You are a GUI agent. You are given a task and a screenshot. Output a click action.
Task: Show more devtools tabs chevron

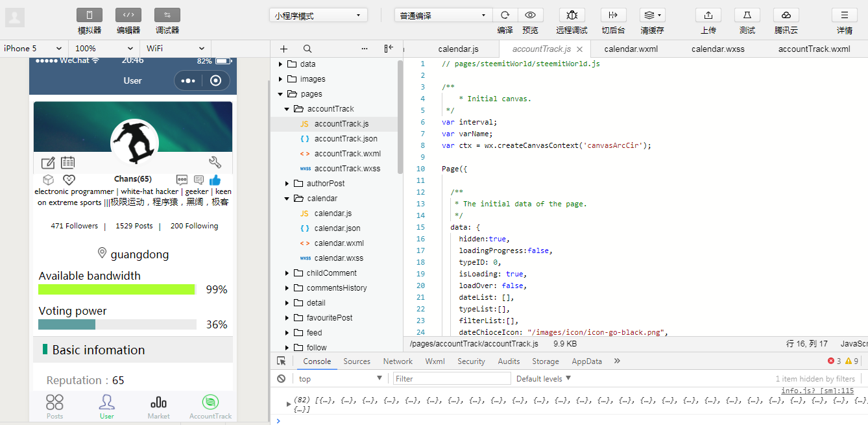click(617, 361)
